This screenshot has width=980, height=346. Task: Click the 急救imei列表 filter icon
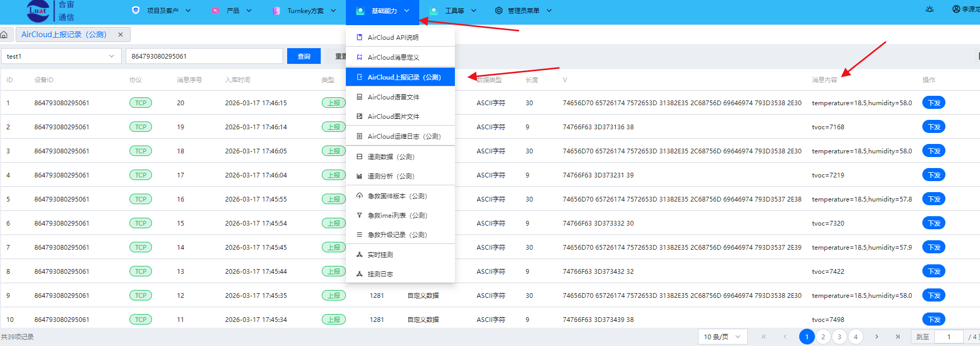[360, 215]
